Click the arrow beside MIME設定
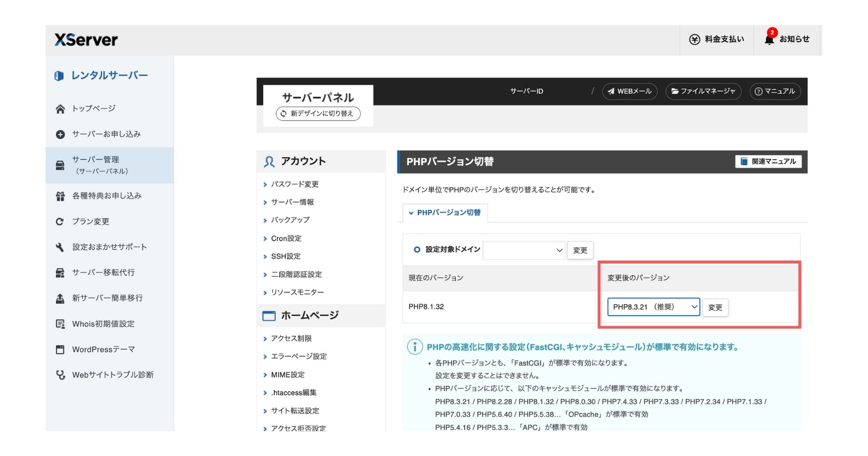The height and width of the screenshot is (456, 868). [x=265, y=375]
